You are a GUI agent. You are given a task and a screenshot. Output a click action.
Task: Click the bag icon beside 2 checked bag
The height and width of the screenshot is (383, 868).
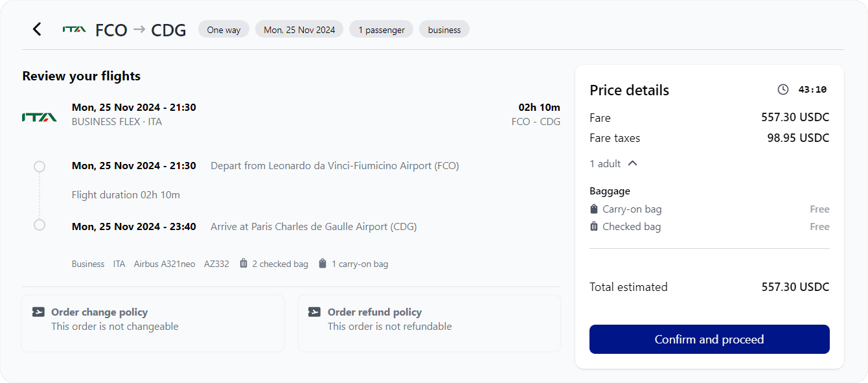[243, 263]
